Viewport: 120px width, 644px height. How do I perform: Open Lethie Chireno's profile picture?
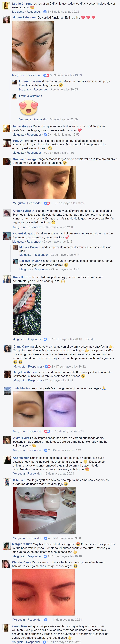(6, 6)
